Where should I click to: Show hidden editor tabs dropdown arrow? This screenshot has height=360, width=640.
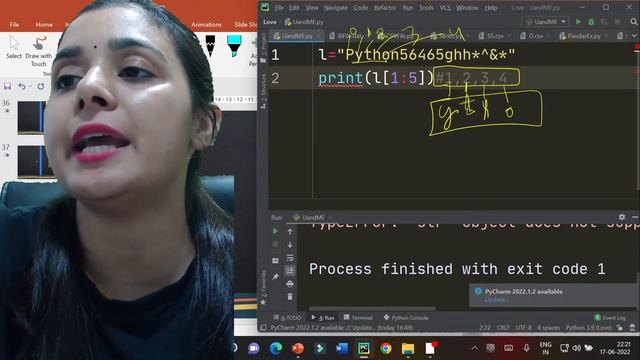pos(634,36)
